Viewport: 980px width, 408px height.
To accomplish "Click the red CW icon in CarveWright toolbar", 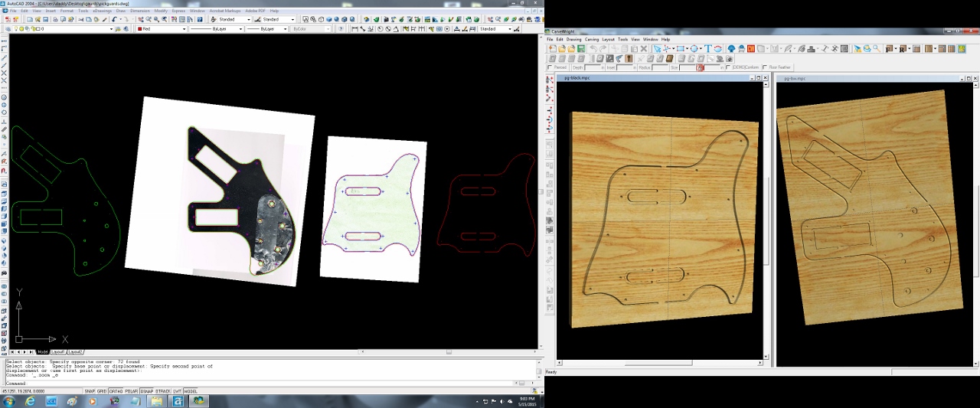I will [751, 49].
